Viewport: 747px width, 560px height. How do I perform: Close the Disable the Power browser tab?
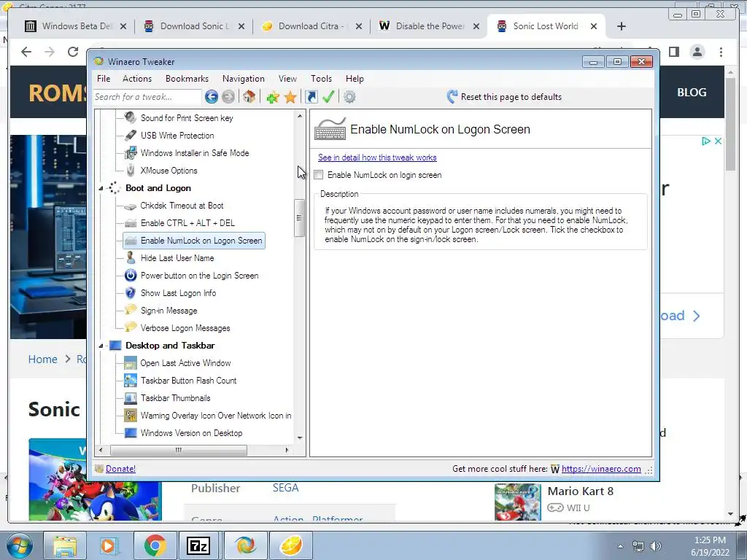pos(476,27)
